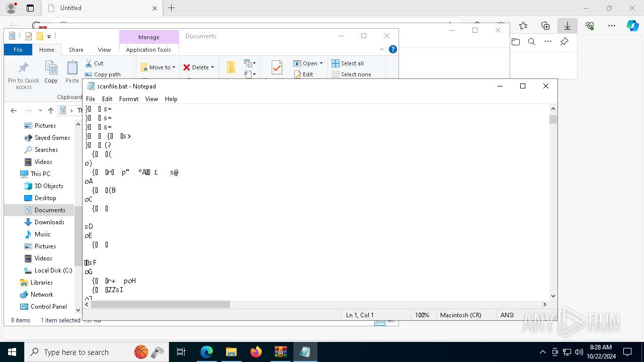Open Edge Settings and more menu
The height and width of the screenshot is (362, 644).
612,26
